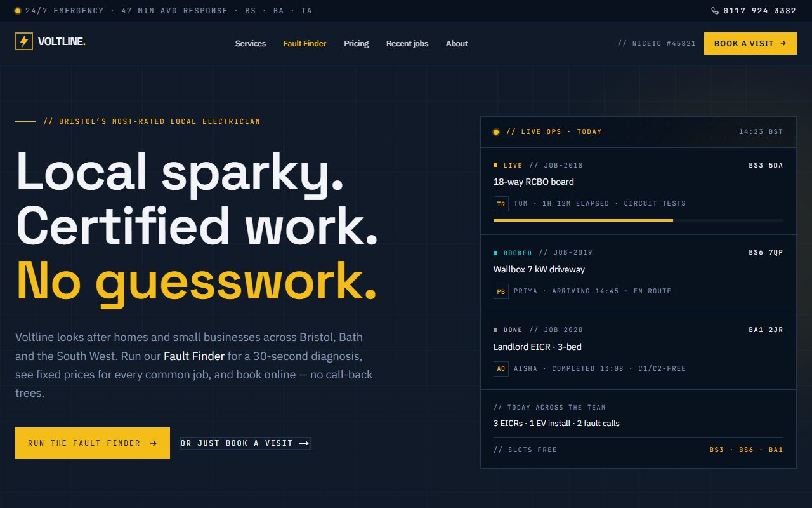Click the VOLTLINE wordmark

(62, 42)
